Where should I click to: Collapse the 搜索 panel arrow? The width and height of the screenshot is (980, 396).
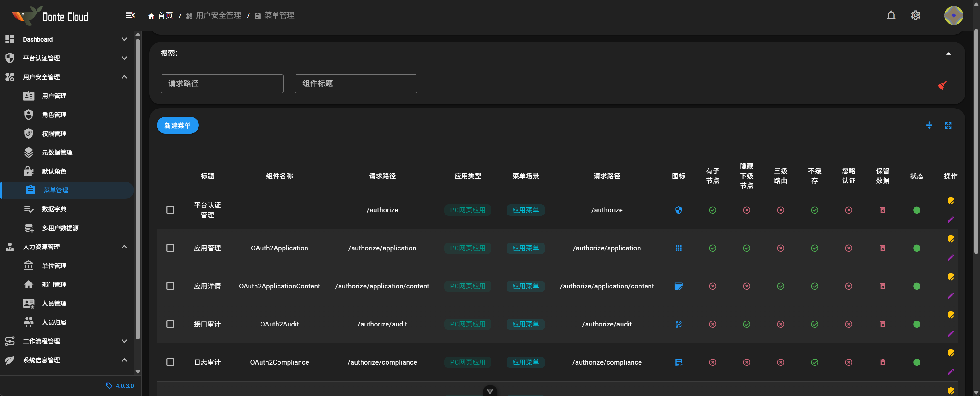pos(948,53)
